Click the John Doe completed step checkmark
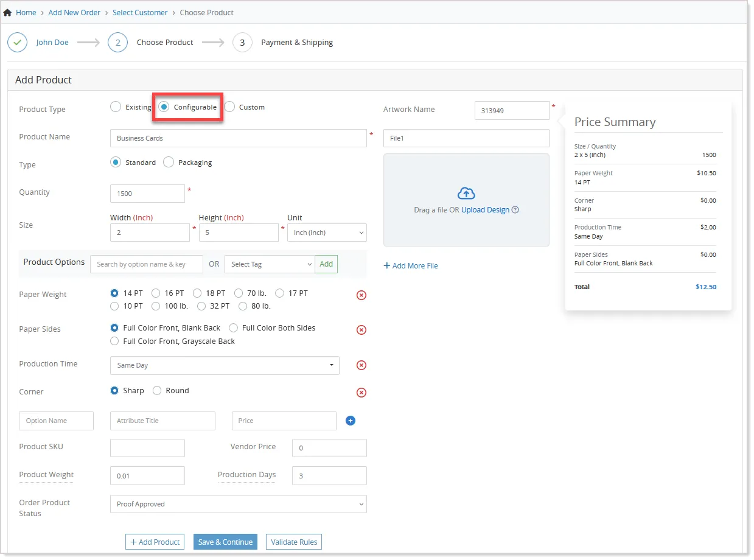The width and height of the screenshot is (754, 560). [17, 43]
